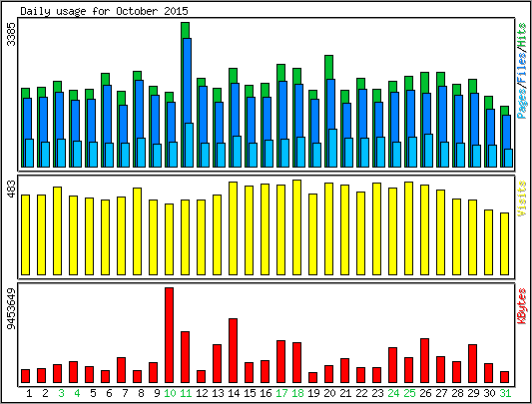Click the 9453649 KBytes axis value
532x404 pixels.
tap(12, 308)
